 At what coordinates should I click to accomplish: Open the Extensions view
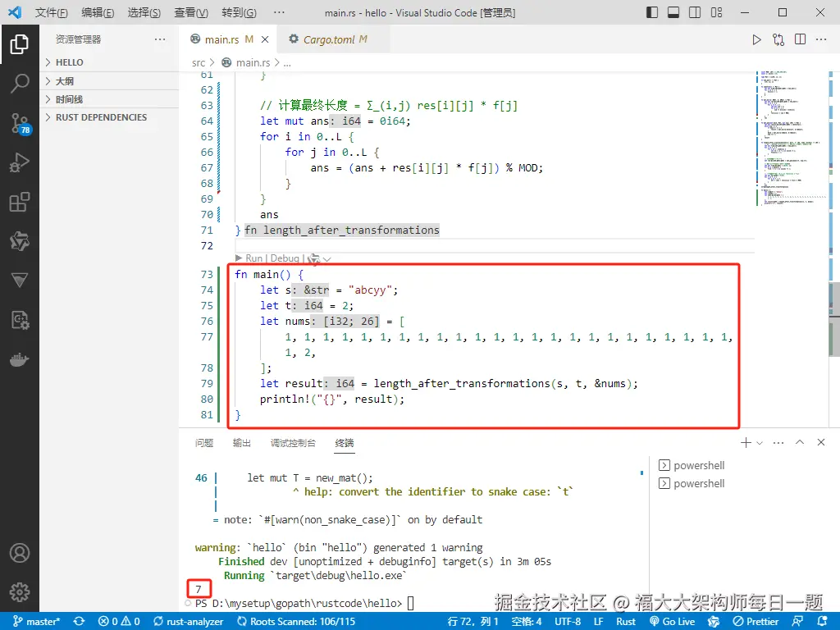[x=20, y=202]
